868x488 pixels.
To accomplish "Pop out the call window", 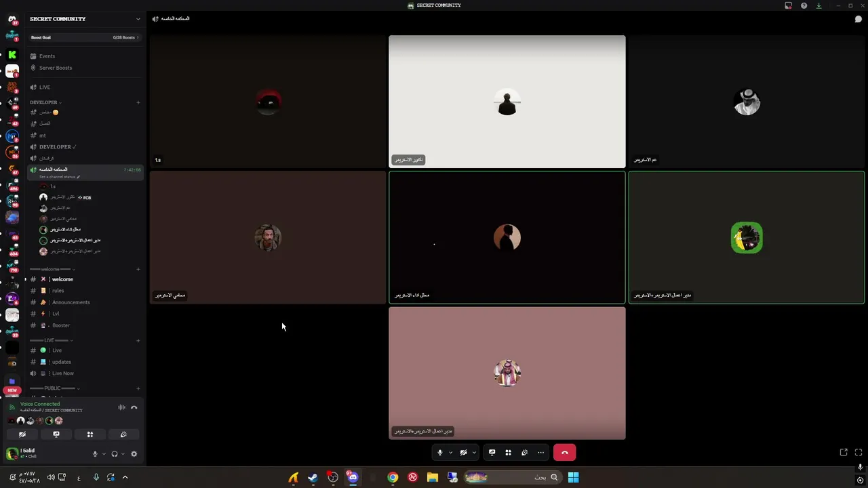I will [844, 452].
